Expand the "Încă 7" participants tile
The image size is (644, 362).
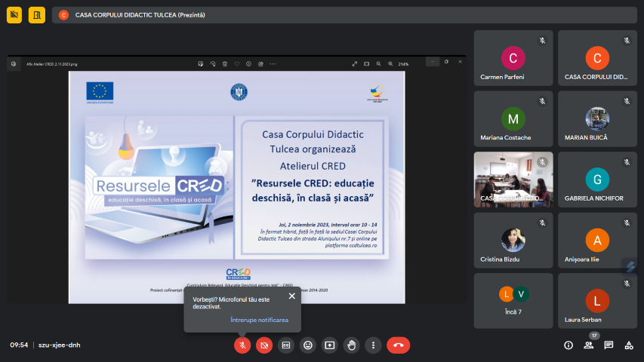513,300
